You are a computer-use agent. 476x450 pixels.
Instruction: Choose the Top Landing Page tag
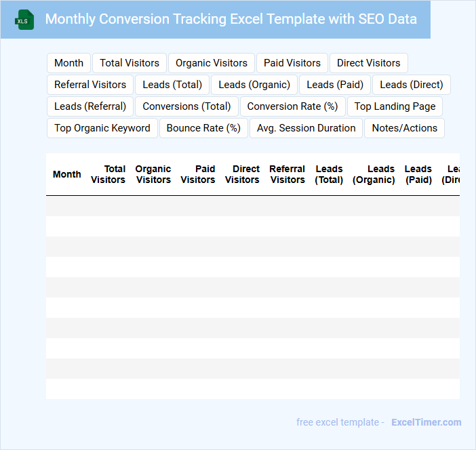tap(395, 106)
